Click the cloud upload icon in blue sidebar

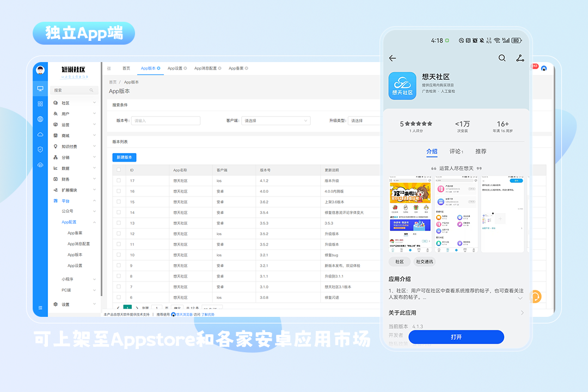[40, 164]
